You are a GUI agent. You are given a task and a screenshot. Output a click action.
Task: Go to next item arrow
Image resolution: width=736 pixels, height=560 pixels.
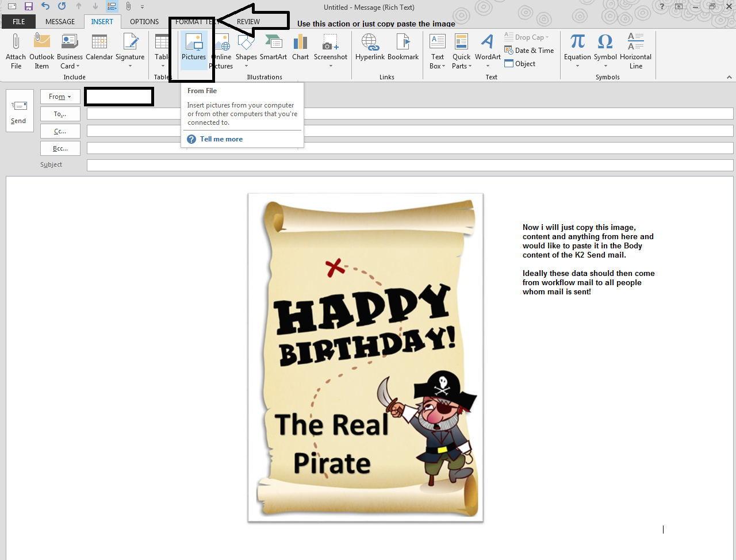pos(95,7)
